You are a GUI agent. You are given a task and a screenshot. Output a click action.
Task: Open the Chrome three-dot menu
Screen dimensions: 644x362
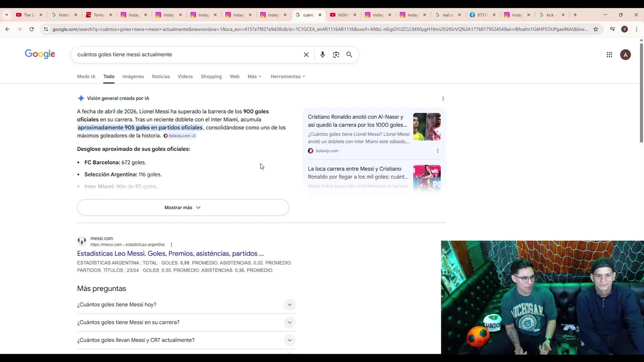pos(636,29)
